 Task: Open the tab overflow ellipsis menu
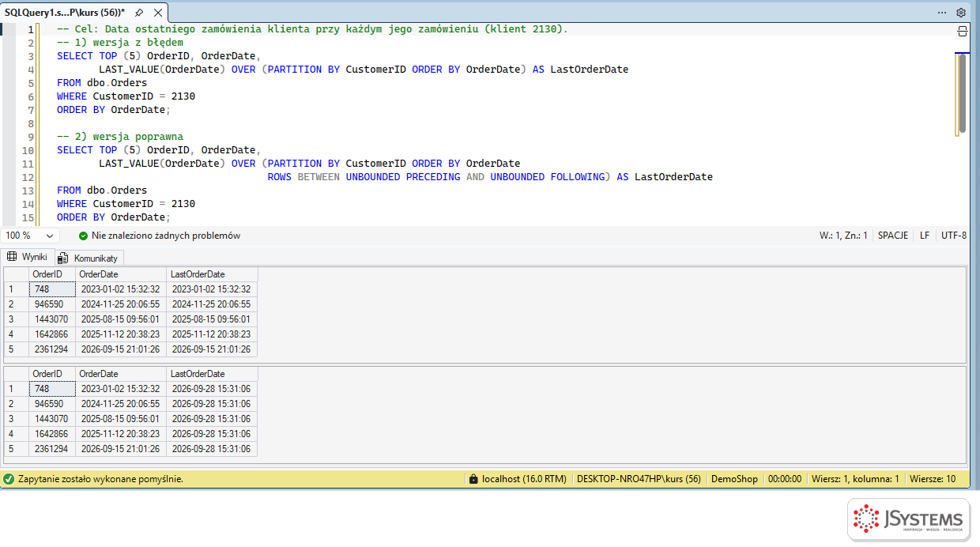point(942,13)
